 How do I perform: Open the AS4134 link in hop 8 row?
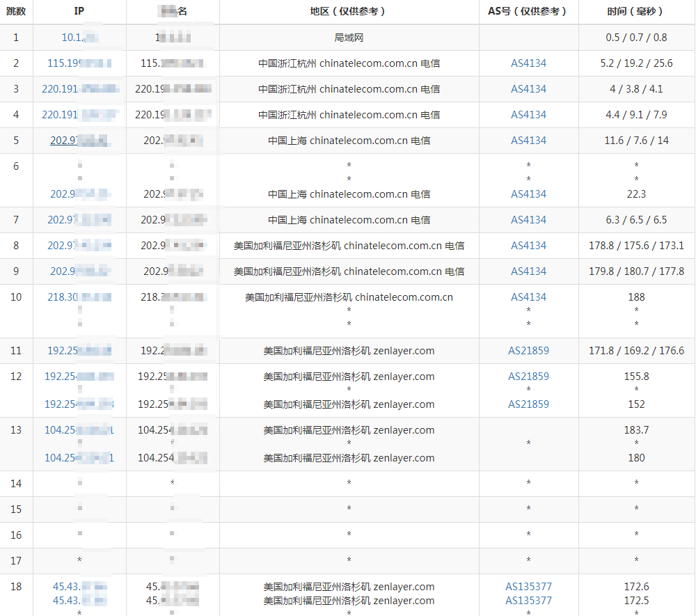point(528,246)
